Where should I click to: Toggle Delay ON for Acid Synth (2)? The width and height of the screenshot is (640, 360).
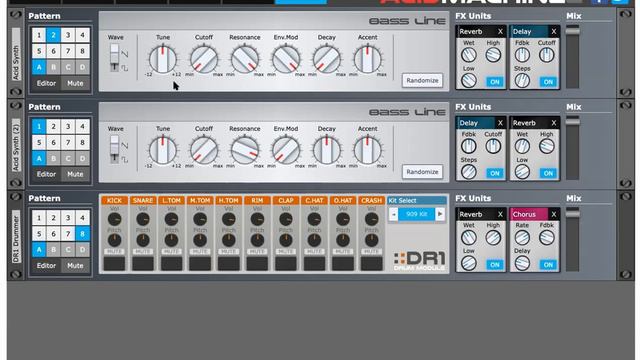(x=495, y=173)
